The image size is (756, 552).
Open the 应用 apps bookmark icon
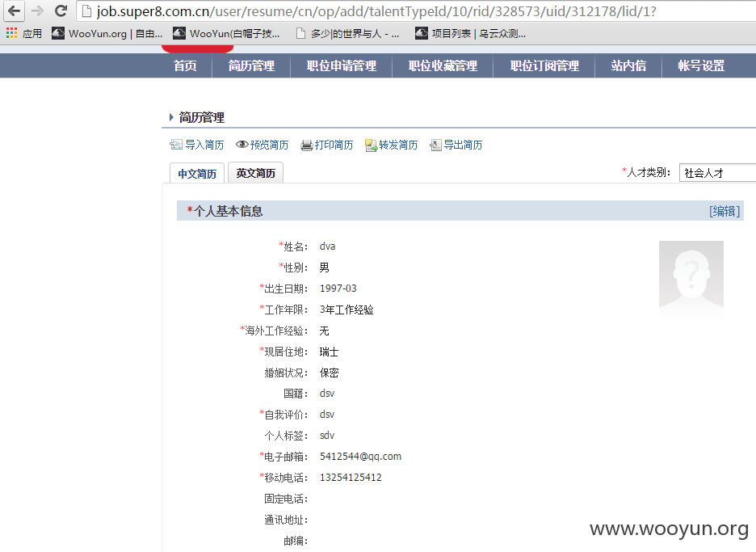coord(11,33)
